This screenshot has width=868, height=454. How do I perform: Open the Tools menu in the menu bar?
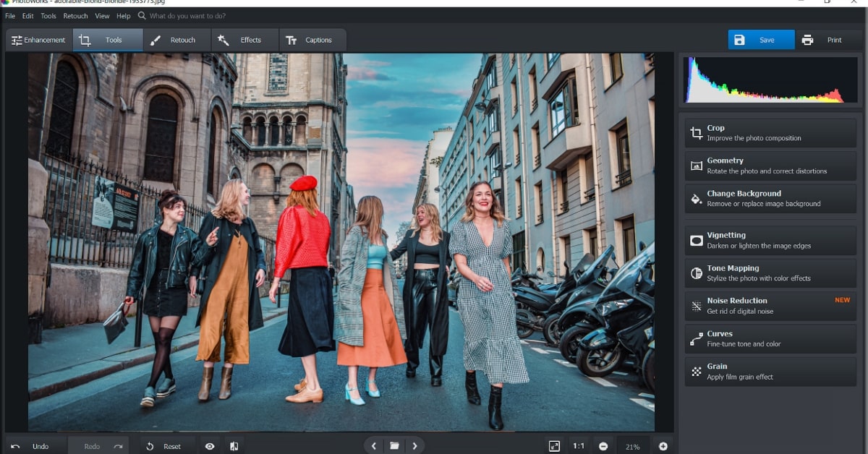[x=48, y=16]
